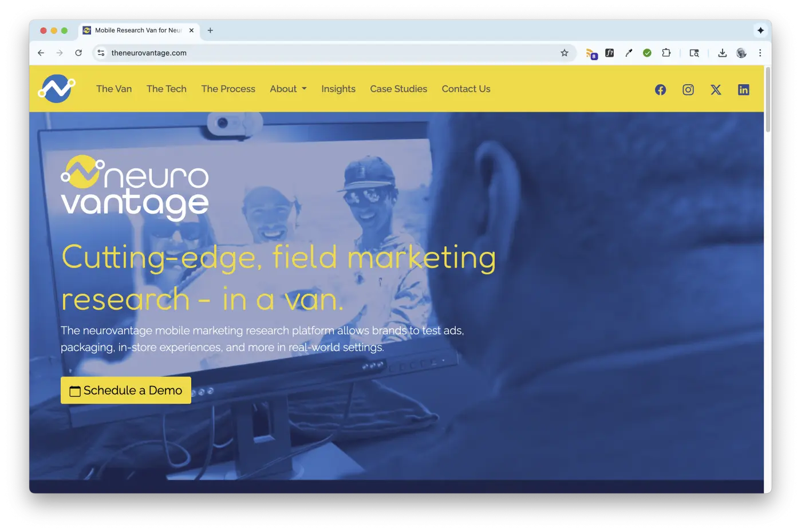Open the Extensions puzzle icon
801x532 pixels.
666,53
